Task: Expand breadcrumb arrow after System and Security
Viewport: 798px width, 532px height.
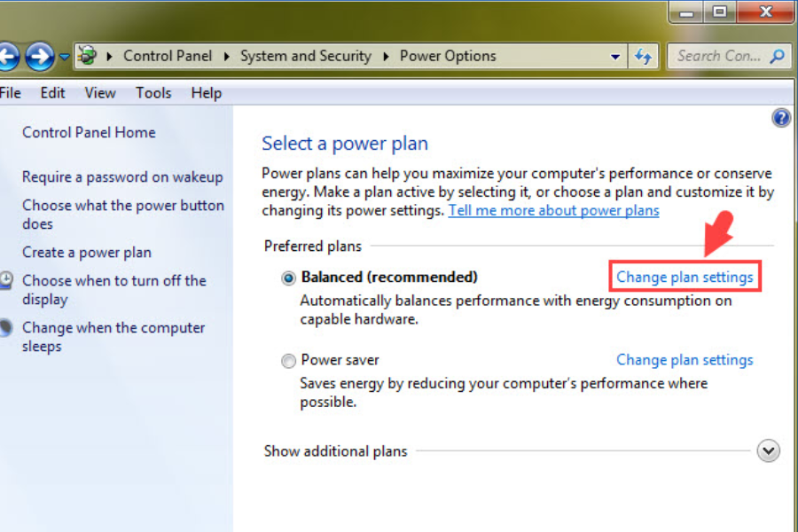Action: 386,56
